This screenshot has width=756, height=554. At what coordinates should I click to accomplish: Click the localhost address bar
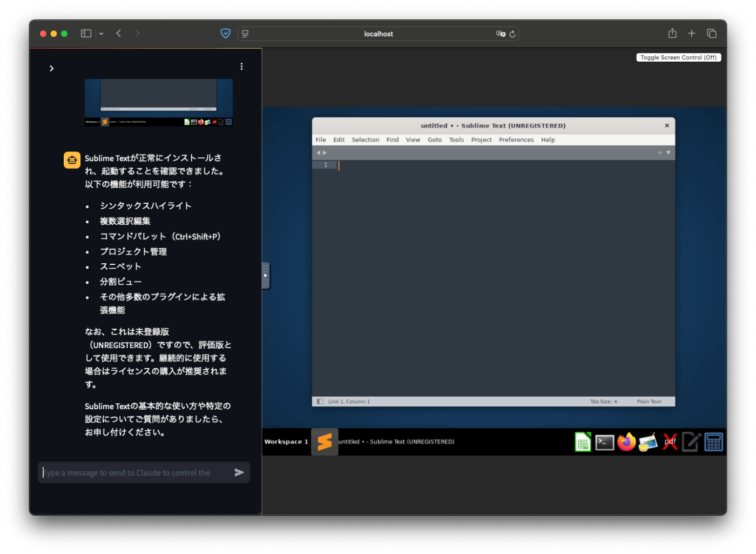click(378, 34)
